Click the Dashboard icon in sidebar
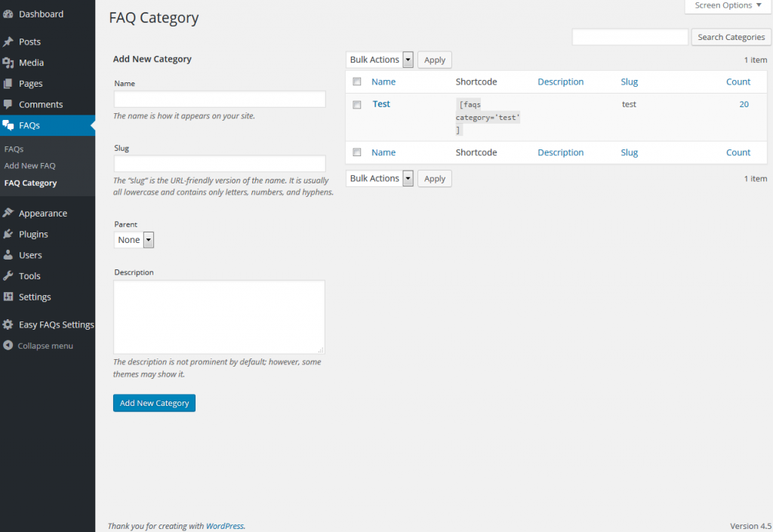773x532 pixels. click(x=8, y=14)
